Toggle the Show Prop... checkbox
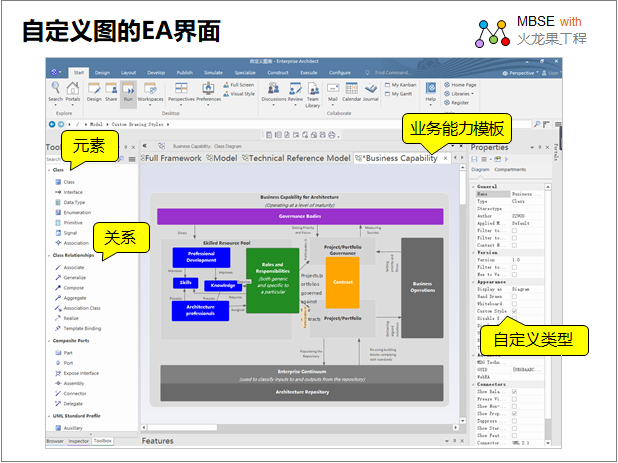Viewport: 618px width, 463px height. click(x=514, y=414)
